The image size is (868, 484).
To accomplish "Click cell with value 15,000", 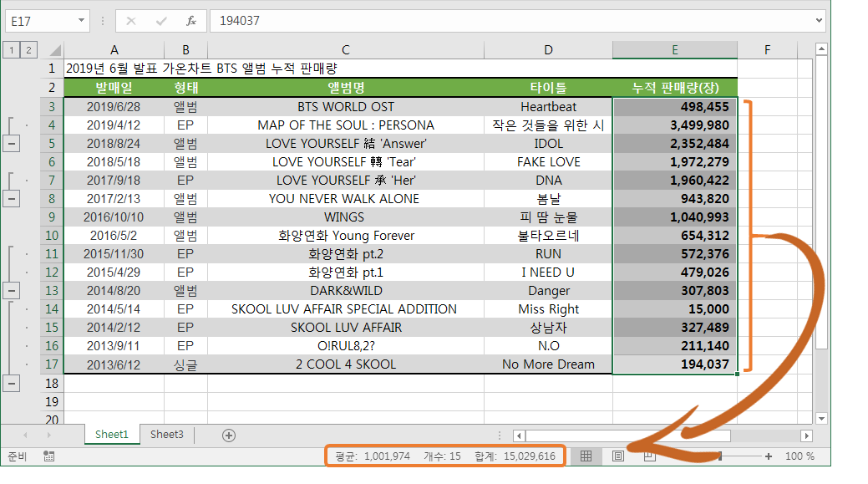I will (x=675, y=309).
